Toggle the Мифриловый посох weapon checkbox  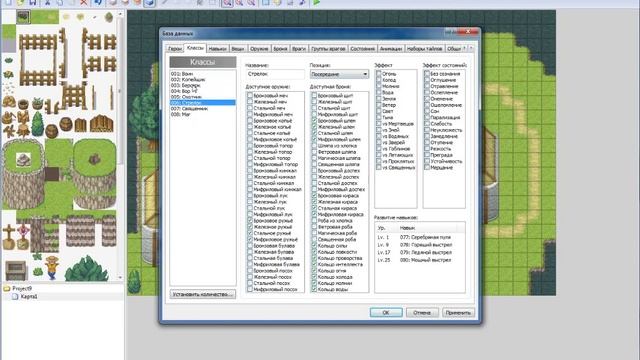pyautogui.click(x=250, y=289)
